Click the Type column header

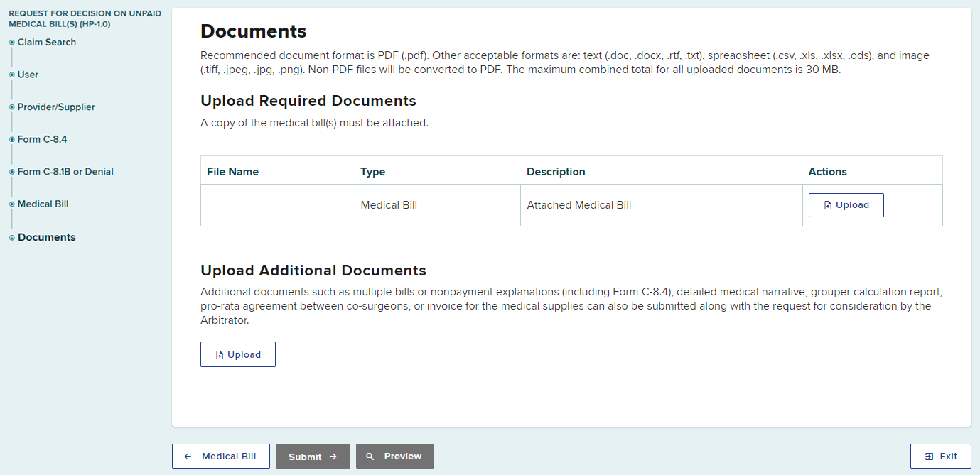coord(372,172)
